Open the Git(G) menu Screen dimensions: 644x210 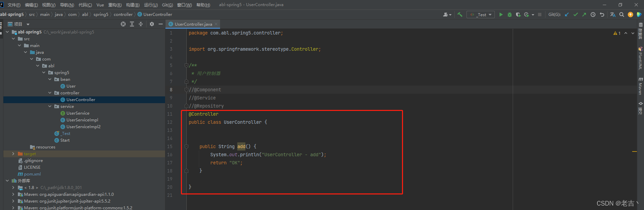coord(167,5)
